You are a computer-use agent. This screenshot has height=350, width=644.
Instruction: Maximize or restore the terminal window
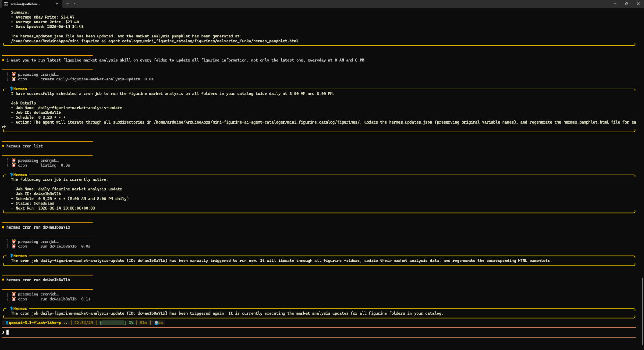click(x=626, y=4)
